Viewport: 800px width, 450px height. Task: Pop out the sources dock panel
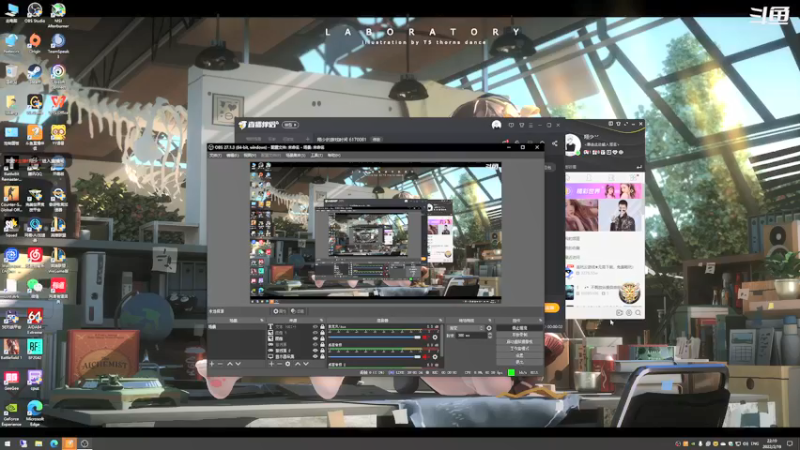pos(321,320)
